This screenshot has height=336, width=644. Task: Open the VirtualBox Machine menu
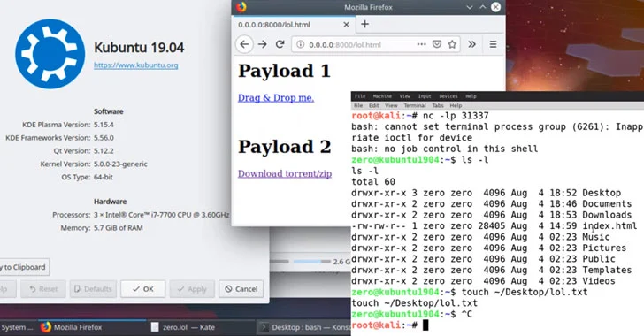(382, 96)
